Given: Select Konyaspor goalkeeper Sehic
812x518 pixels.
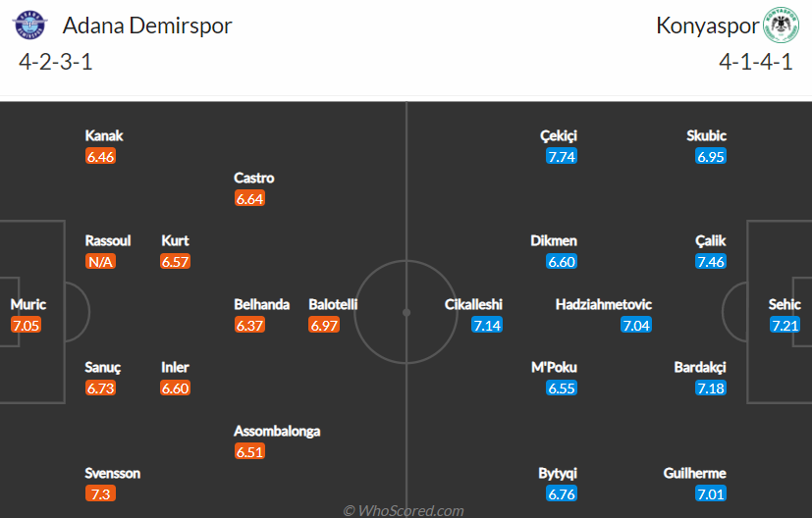Looking at the screenshot, I should (785, 304).
